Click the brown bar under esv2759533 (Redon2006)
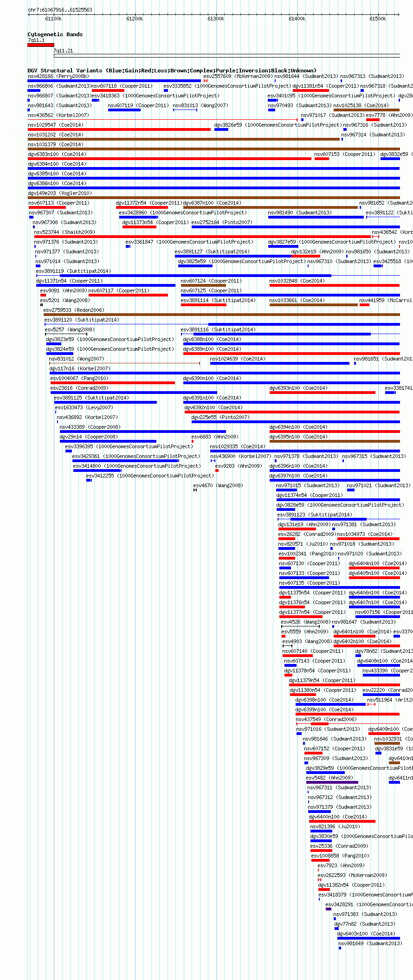Screen dimensions: 413x980 pos(222,315)
